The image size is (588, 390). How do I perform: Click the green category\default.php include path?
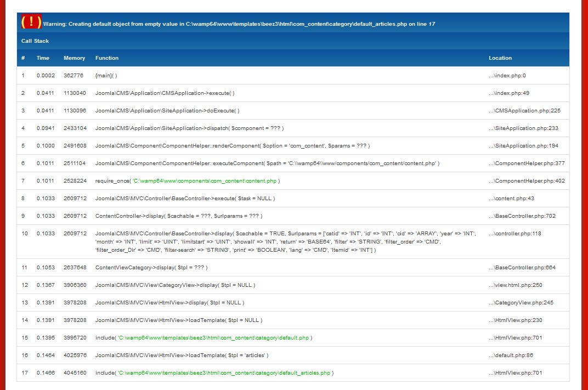coord(214,338)
